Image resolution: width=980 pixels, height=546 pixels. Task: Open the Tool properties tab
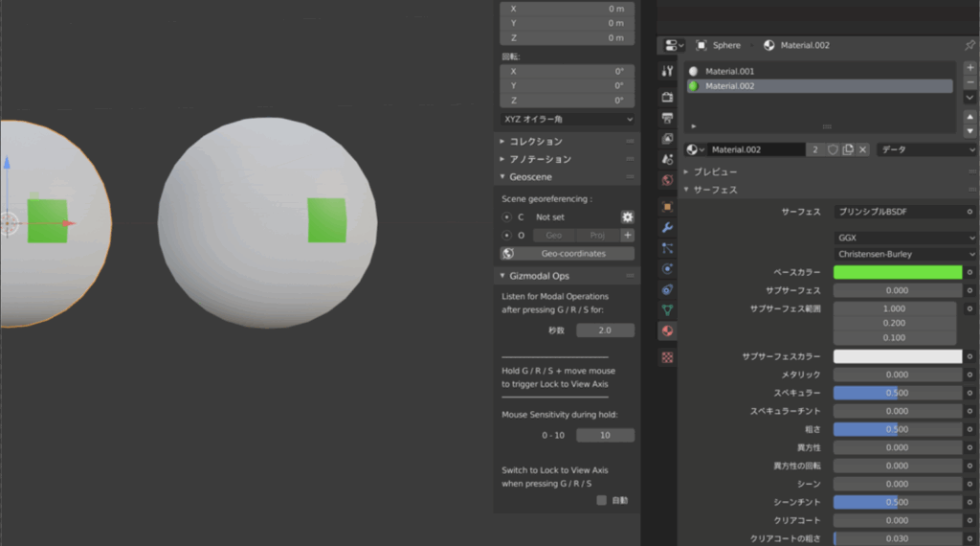667,71
